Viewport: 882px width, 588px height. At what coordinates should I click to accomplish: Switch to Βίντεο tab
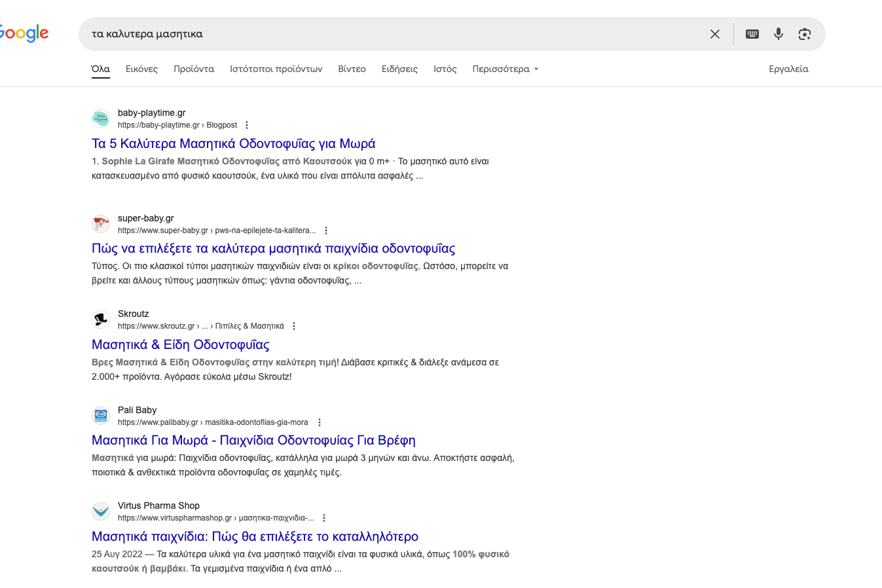pyautogui.click(x=352, y=69)
